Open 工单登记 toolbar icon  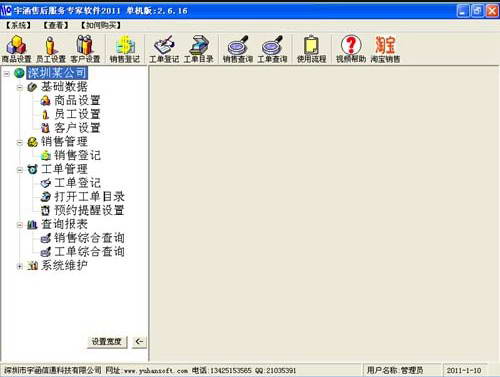point(164,49)
